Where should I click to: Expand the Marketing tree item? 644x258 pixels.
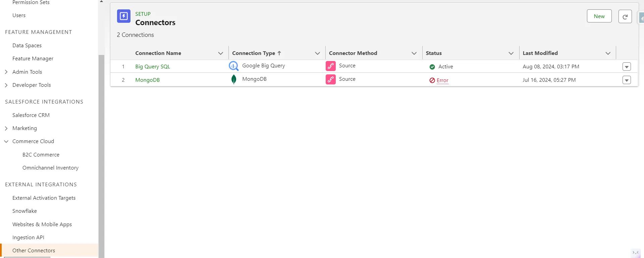pos(6,128)
